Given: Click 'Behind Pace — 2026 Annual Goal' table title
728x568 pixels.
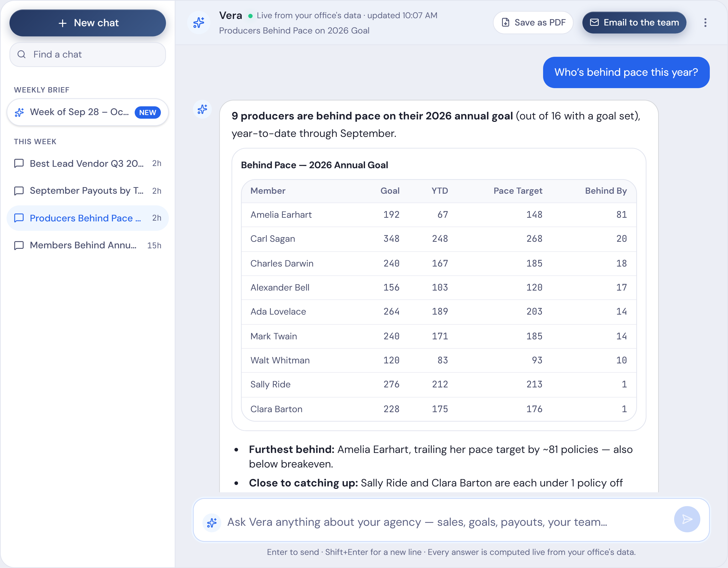Looking at the screenshot, I should [x=314, y=165].
